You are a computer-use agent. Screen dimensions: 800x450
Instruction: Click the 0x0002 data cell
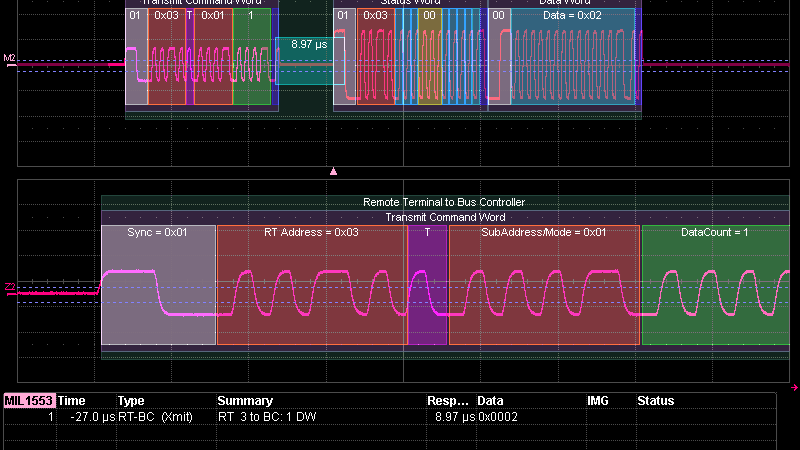(498, 417)
